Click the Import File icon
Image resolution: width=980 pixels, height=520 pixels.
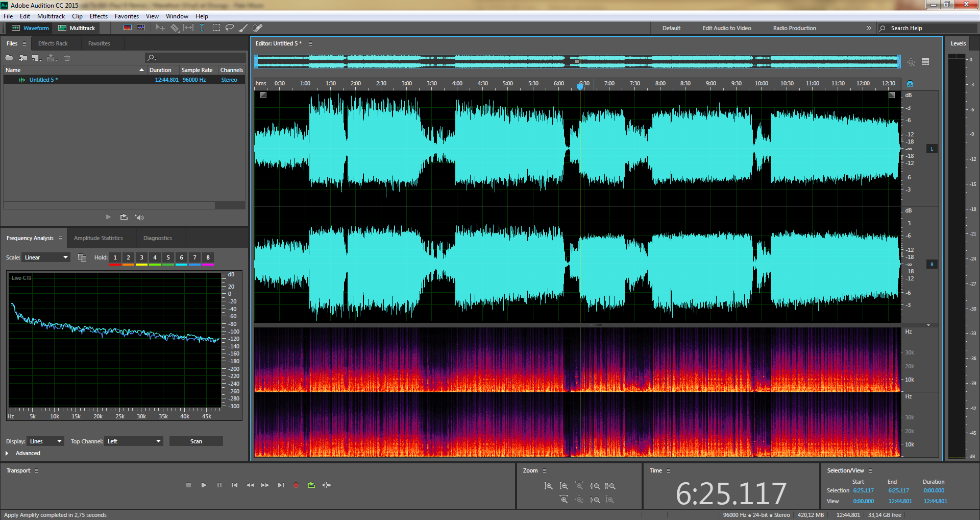(x=23, y=58)
